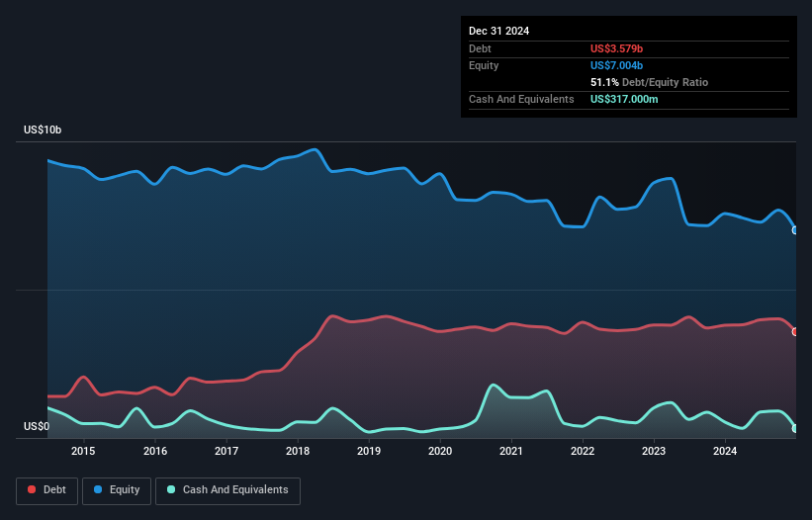Screen dimensions: 812x520
Task: Click the 2016 x-axis label
Action: click(x=155, y=451)
